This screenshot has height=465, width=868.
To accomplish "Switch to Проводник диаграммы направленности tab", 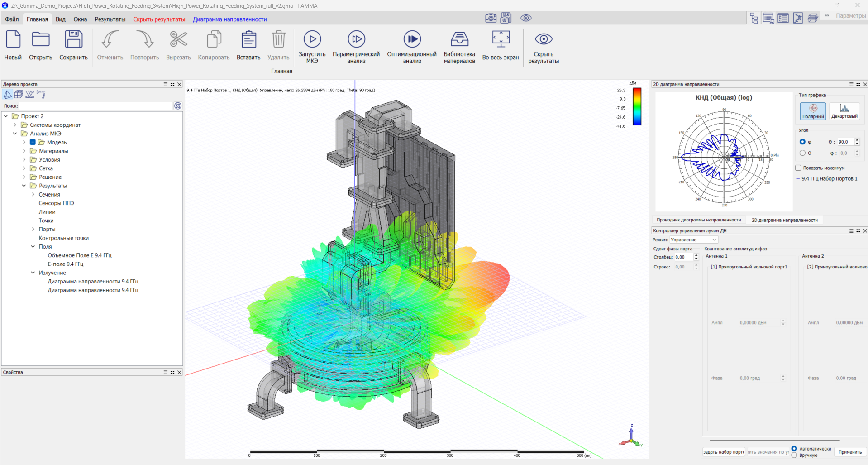I will tap(698, 220).
